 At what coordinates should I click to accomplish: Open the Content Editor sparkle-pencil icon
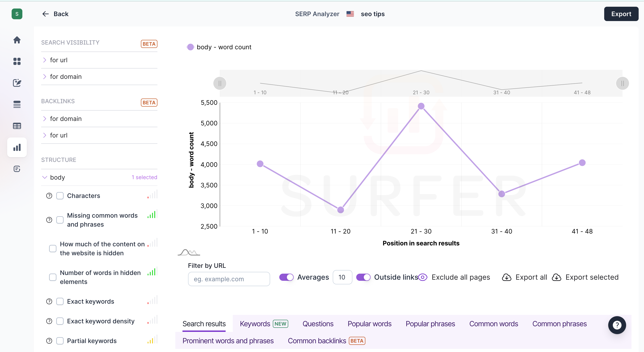click(17, 83)
